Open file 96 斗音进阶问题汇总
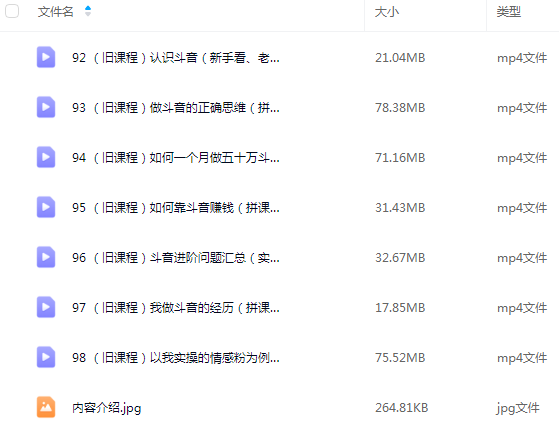The height and width of the screenshot is (426, 559). (176, 257)
